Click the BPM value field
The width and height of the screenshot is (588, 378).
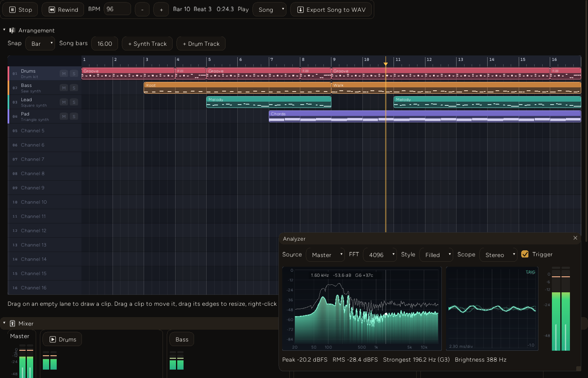[117, 9]
